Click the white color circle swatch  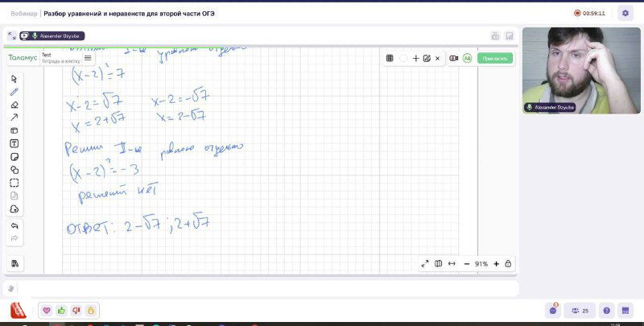pos(403,58)
